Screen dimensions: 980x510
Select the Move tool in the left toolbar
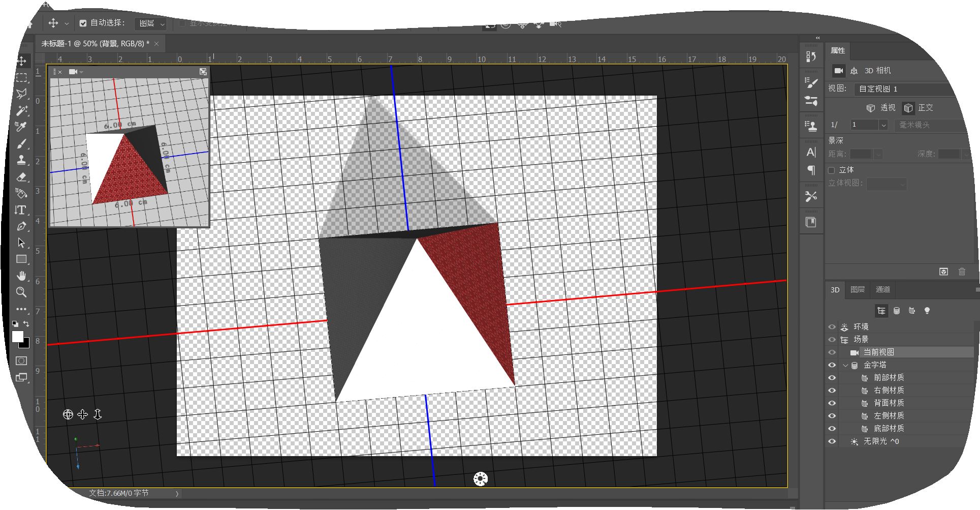21,62
